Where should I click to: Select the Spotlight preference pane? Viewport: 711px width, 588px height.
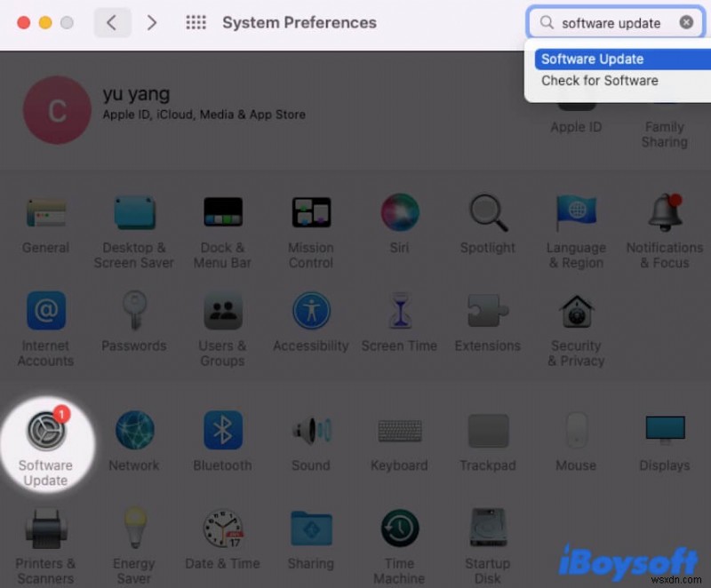click(x=487, y=213)
